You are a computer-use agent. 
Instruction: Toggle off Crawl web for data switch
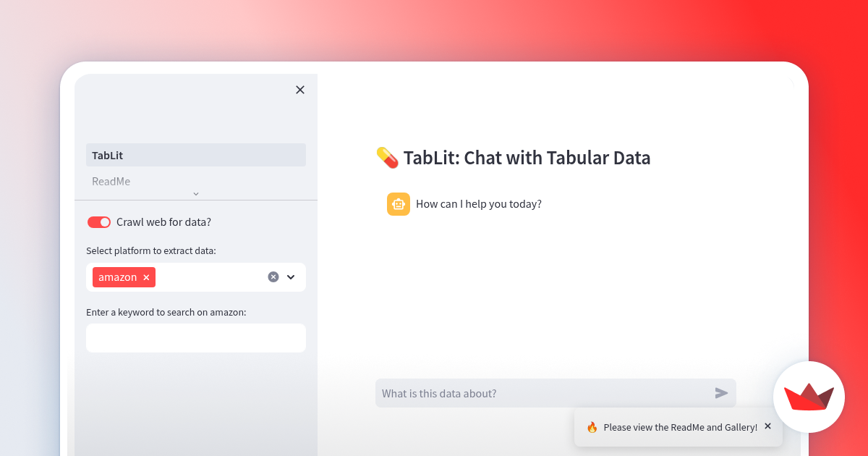[99, 222]
